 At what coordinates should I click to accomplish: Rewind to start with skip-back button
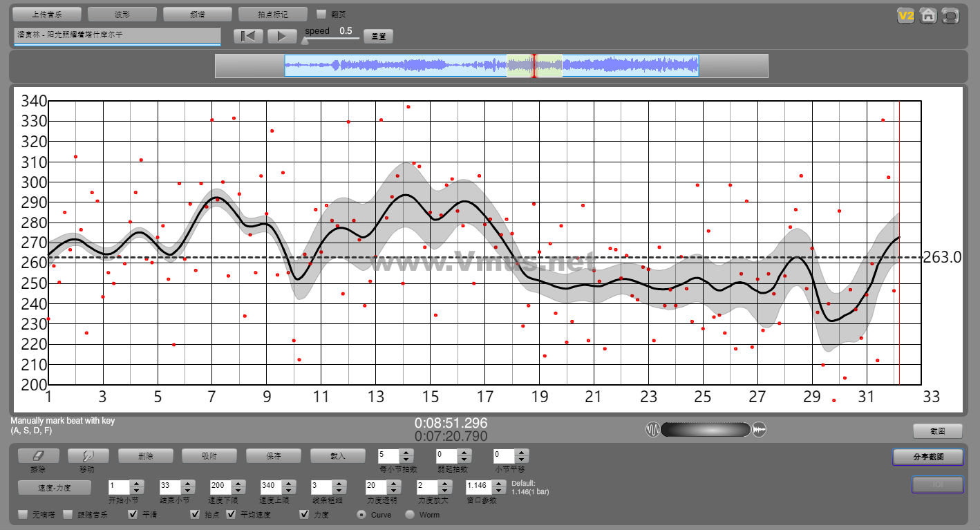tap(248, 37)
